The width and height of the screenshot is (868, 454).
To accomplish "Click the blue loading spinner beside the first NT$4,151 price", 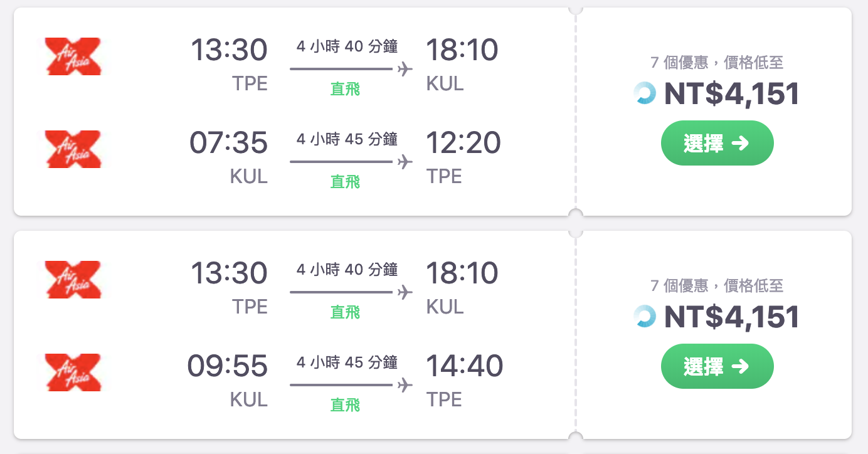I will coord(645,93).
